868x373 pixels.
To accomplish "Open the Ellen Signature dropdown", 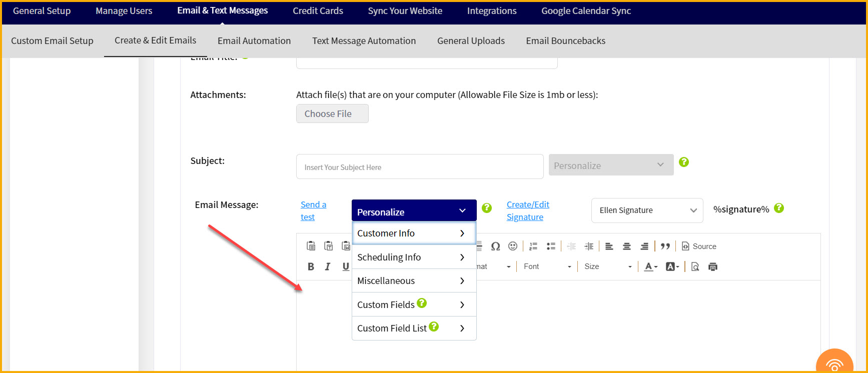I will point(647,210).
